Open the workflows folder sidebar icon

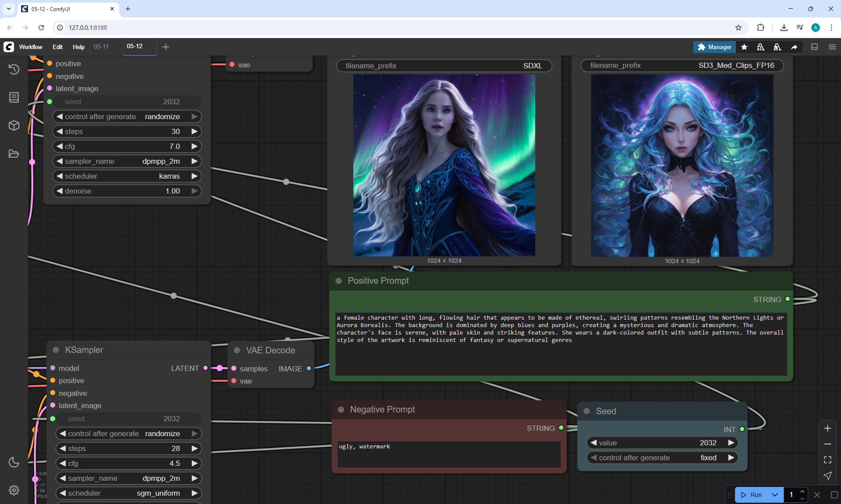pos(14,154)
